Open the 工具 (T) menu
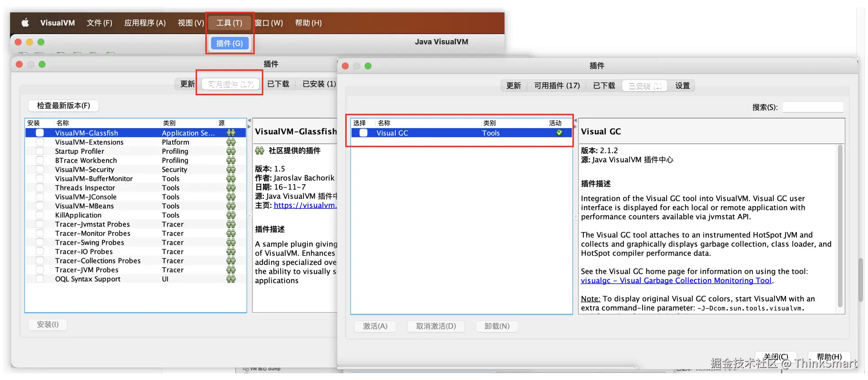 pyautogui.click(x=229, y=22)
